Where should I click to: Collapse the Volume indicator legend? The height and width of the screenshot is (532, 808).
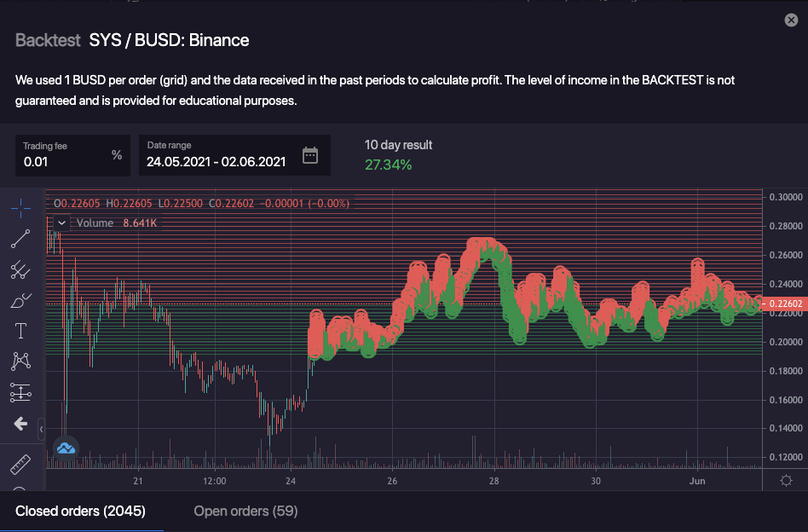62,223
